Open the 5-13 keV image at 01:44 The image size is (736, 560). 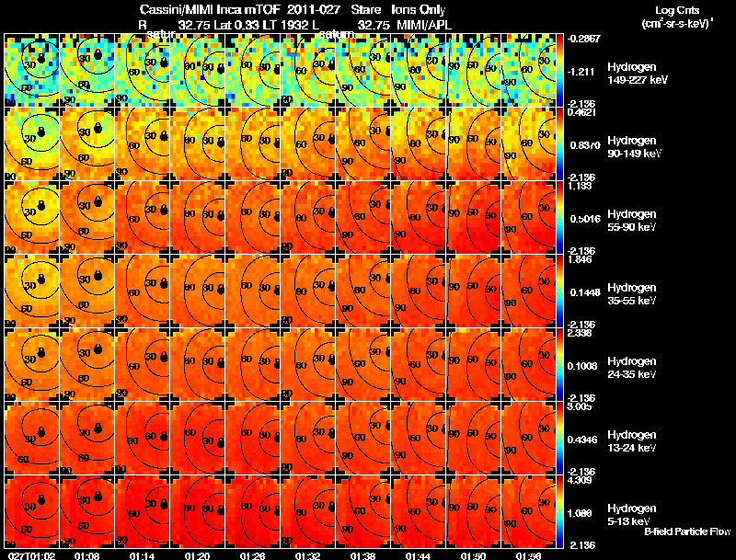click(418, 511)
